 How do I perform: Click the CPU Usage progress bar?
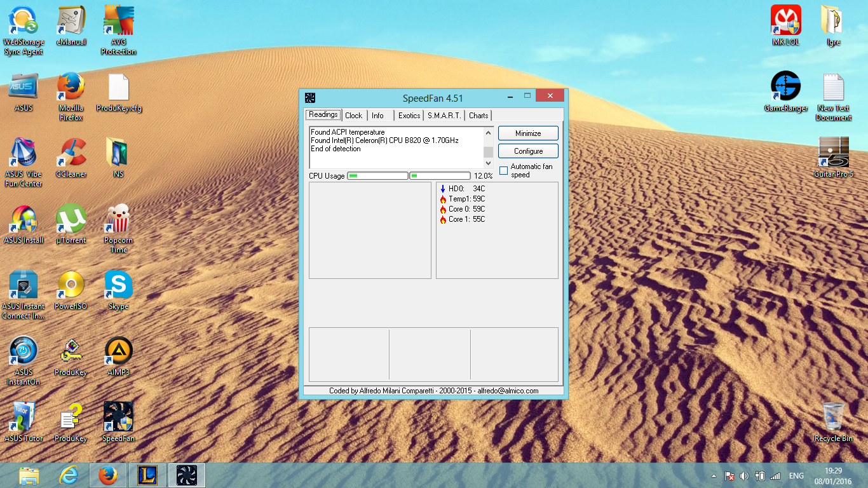pyautogui.click(x=377, y=176)
